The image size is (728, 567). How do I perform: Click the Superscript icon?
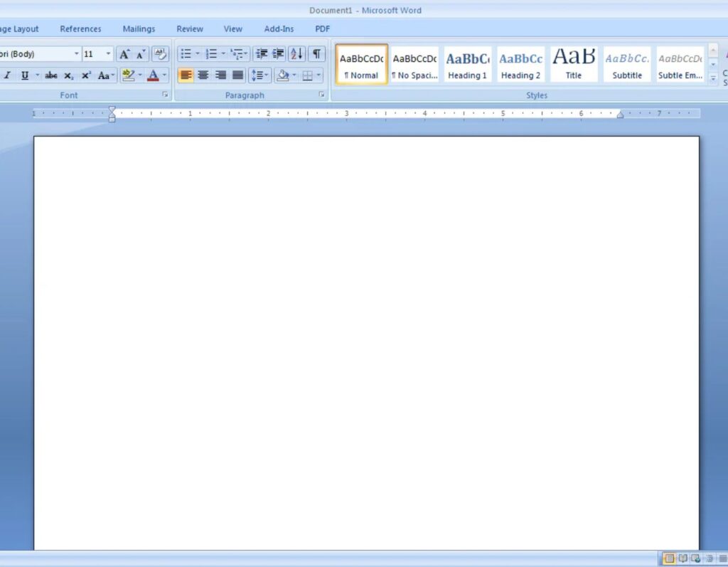coord(86,75)
